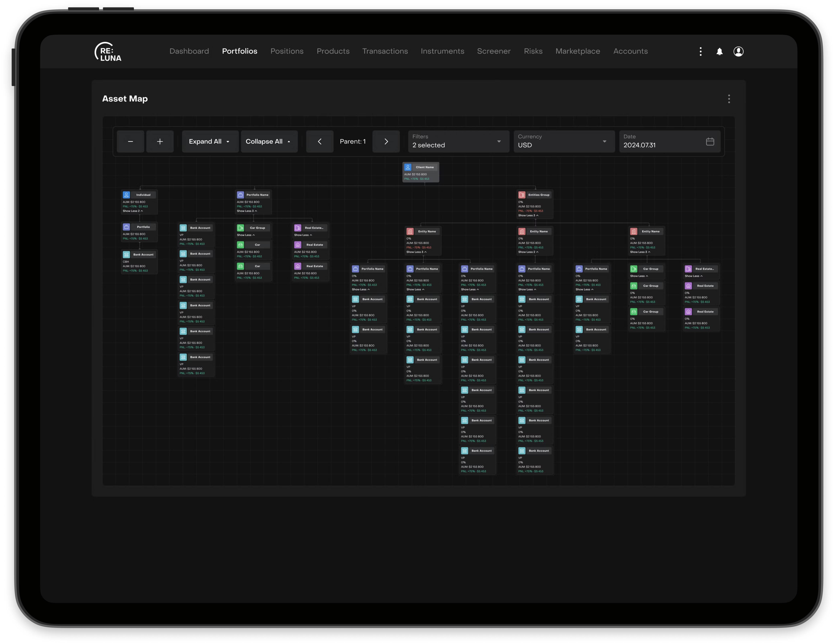Open the Collapse All dropdown
Viewport: 835px width, 644px height.
269,142
